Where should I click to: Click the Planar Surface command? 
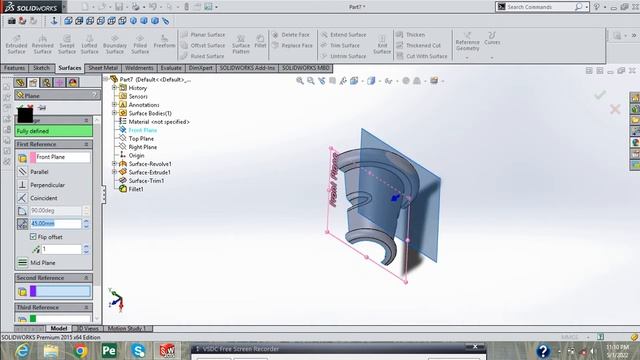(x=203, y=35)
